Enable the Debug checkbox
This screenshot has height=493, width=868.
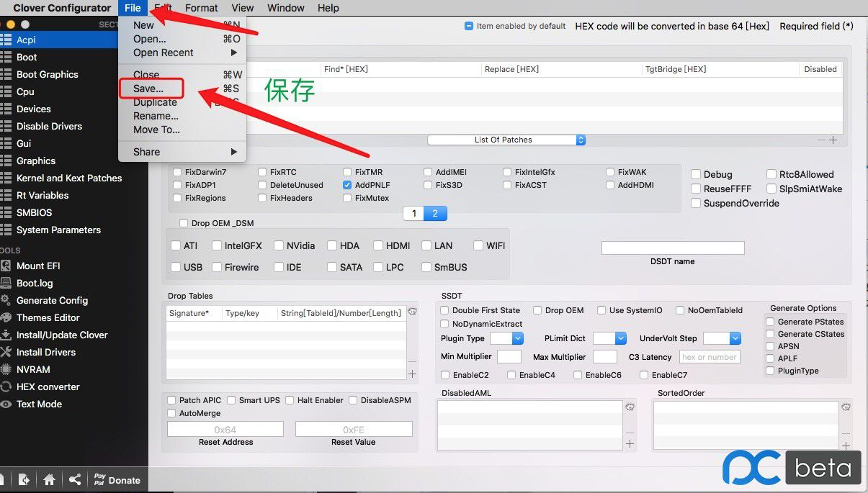(x=696, y=174)
